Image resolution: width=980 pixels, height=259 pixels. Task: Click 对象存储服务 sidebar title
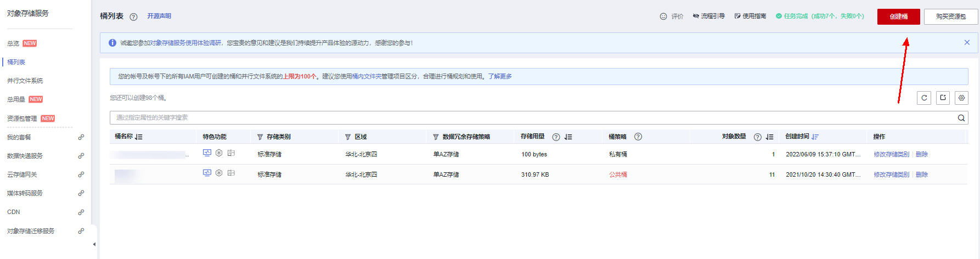click(x=28, y=13)
